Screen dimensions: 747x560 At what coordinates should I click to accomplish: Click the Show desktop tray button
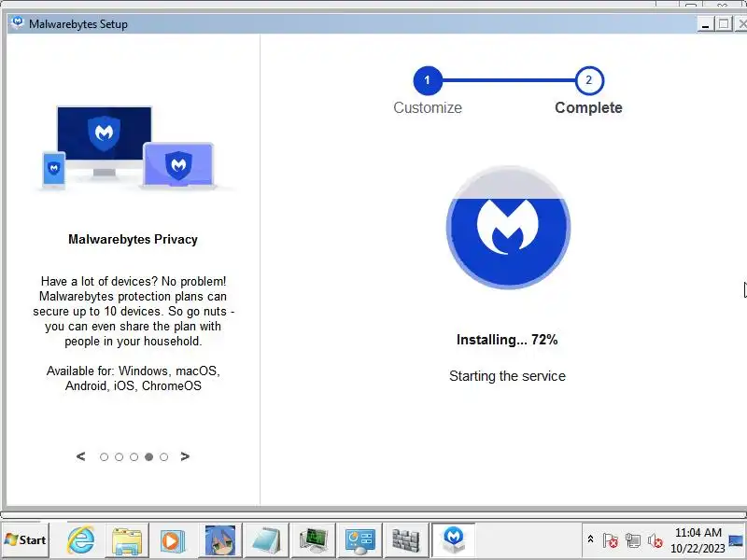[738, 540]
